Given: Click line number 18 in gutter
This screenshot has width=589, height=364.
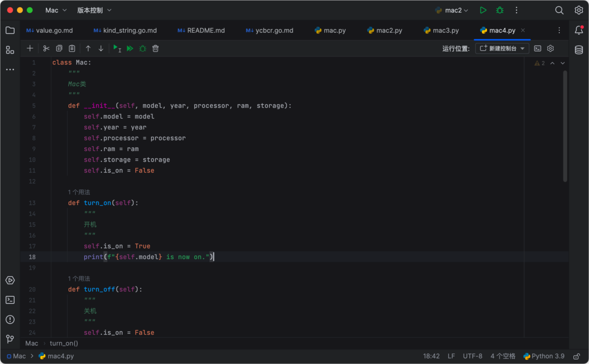Looking at the screenshot, I should pyautogui.click(x=32, y=257).
